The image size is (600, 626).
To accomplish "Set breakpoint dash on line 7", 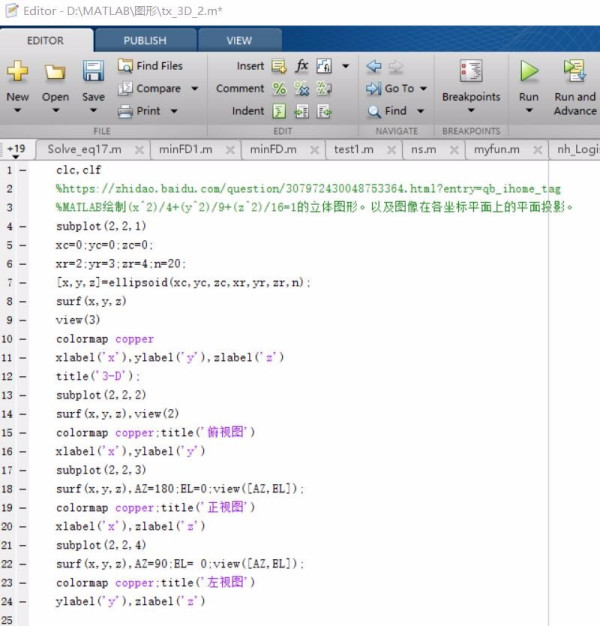I will pos(23,283).
